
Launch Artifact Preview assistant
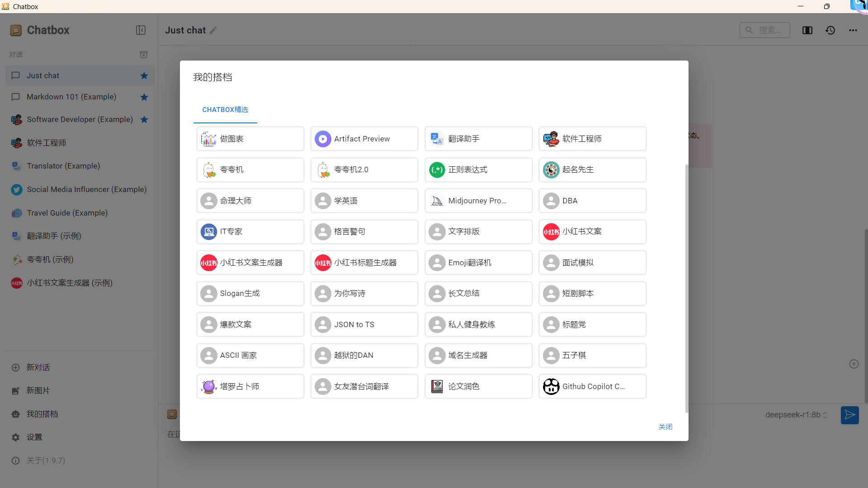pos(363,139)
